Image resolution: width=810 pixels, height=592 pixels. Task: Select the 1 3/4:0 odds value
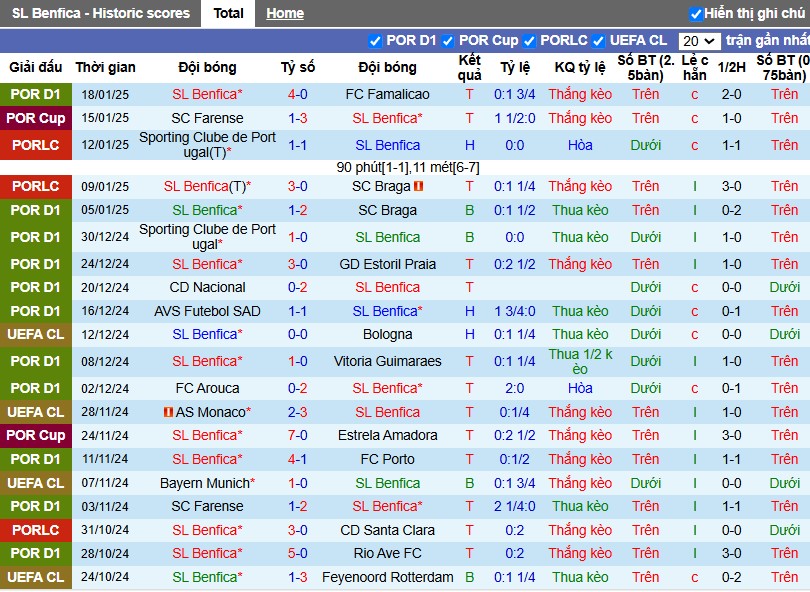tap(515, 311)
